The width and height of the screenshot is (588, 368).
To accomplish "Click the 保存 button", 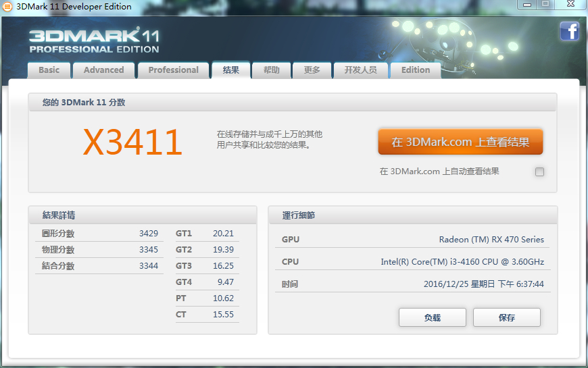I will (507, 318).
